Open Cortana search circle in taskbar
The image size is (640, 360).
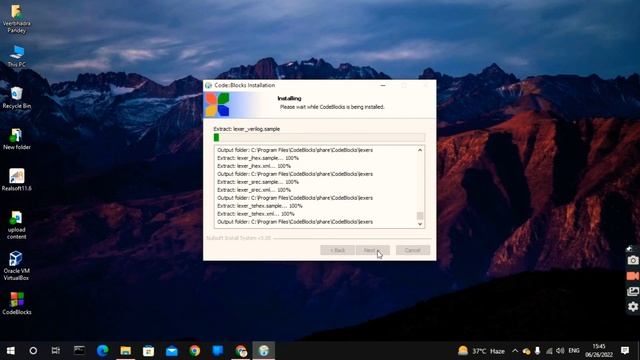tap(33, 351)
